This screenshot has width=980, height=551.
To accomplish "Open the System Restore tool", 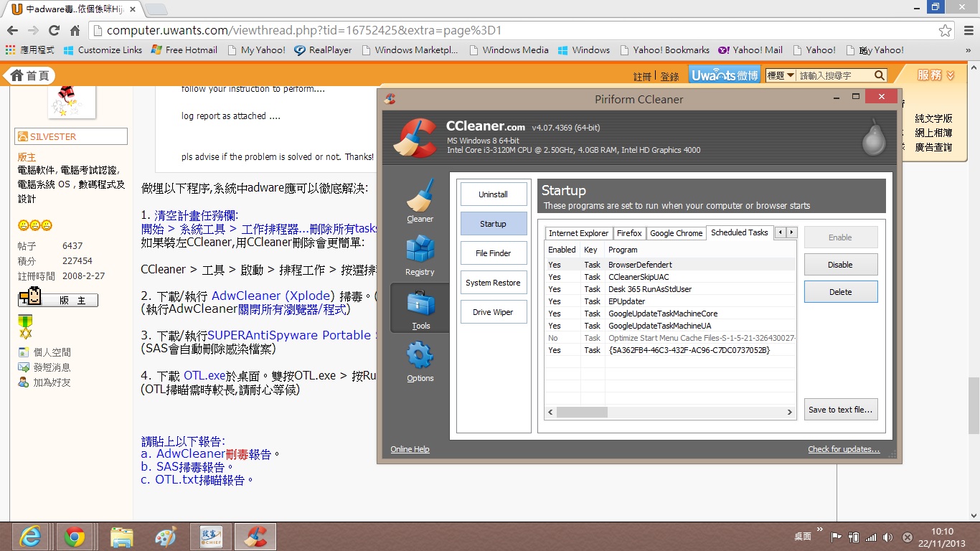I will [493, 283].
